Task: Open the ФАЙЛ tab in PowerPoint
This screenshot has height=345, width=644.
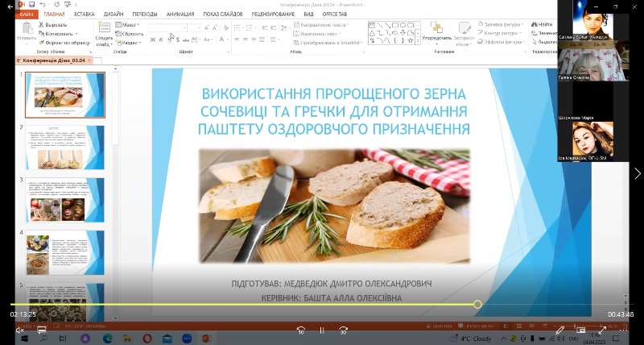Action: click(x=27, y=14)
